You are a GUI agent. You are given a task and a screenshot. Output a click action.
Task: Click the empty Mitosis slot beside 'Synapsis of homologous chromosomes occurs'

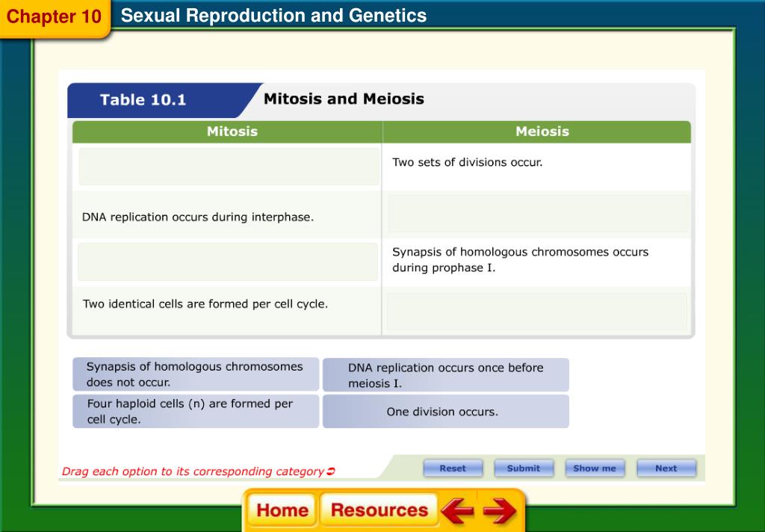pos(228,262)
